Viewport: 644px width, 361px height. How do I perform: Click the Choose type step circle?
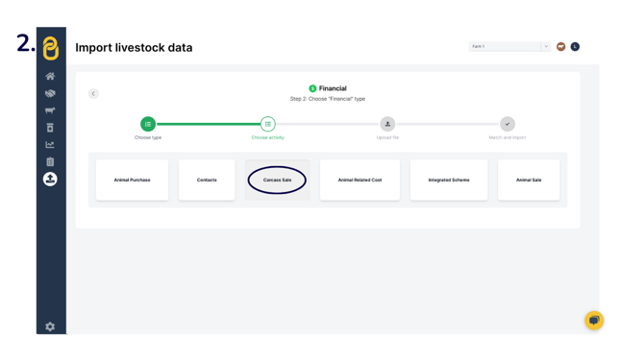click(x=148, y=124)
